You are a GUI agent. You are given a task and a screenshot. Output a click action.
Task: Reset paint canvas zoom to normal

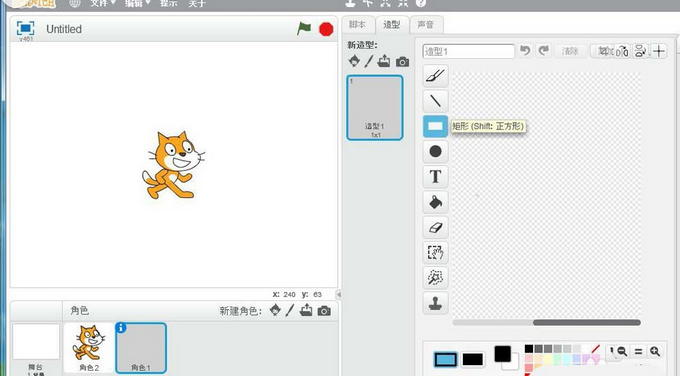638,351
